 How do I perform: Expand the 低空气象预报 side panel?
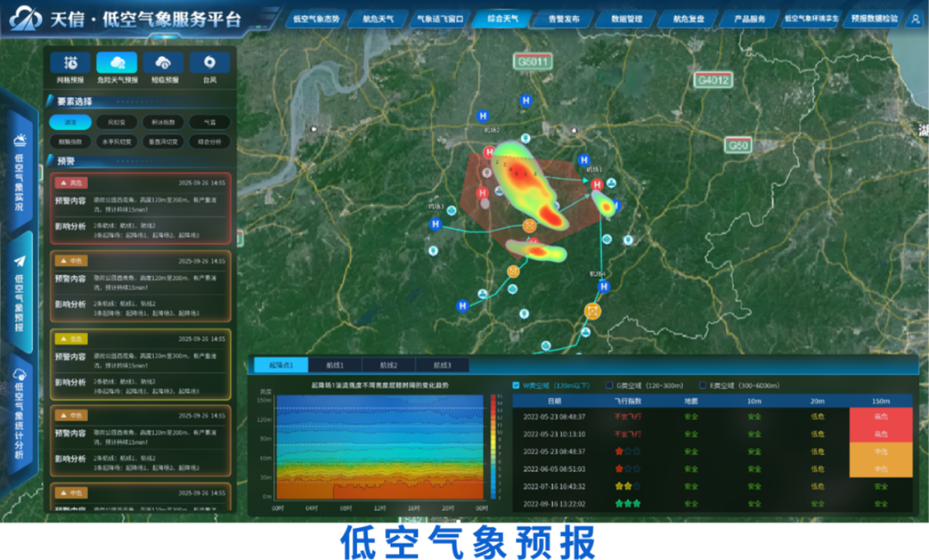(19, 292)
